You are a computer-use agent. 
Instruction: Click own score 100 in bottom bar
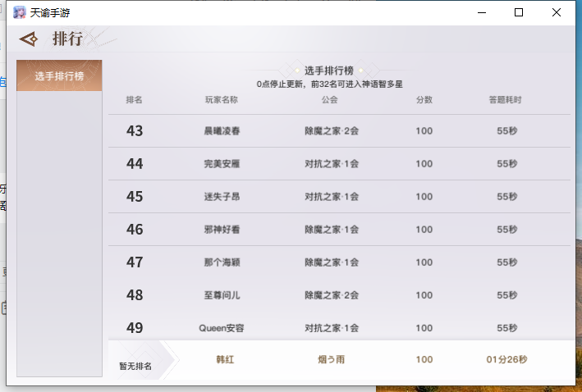coord(424,359)
